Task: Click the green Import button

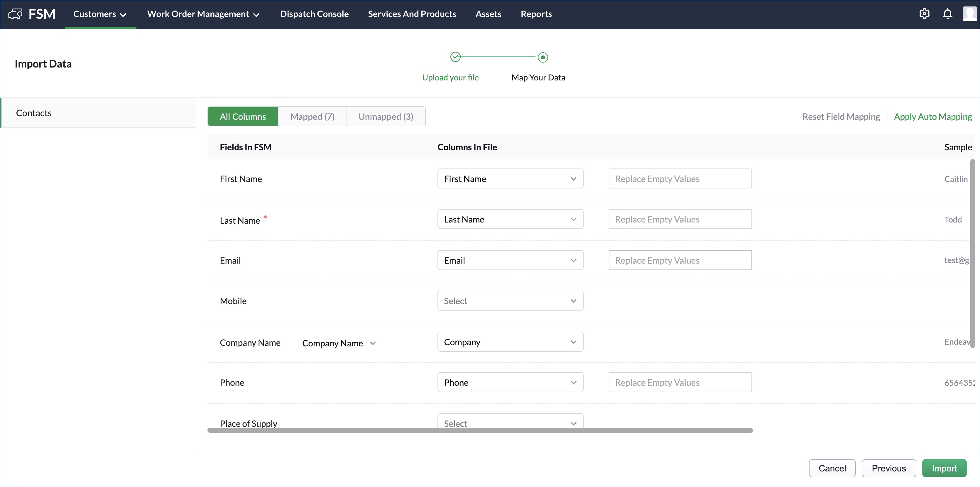Action: 944,468
